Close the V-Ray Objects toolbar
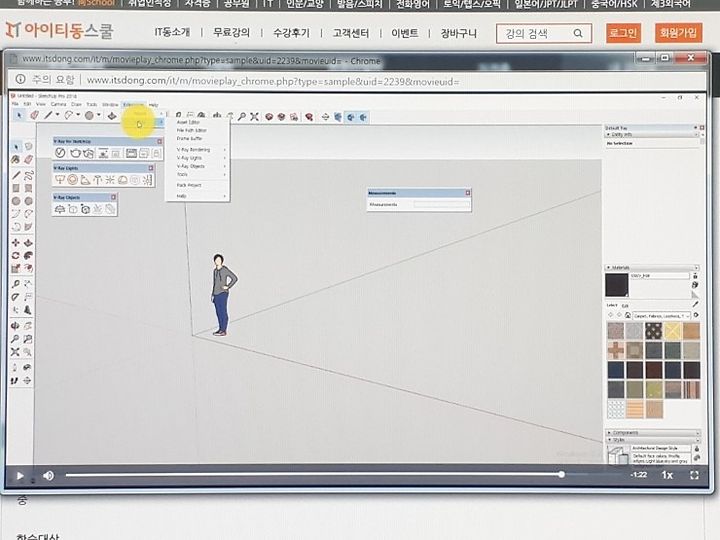720x540 pixels. click(x=113, y=197)
